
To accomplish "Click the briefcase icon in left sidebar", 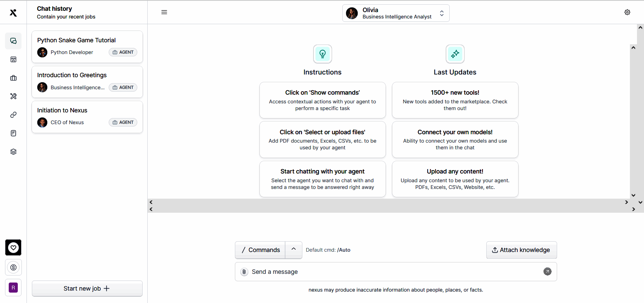I will (13, 78).
